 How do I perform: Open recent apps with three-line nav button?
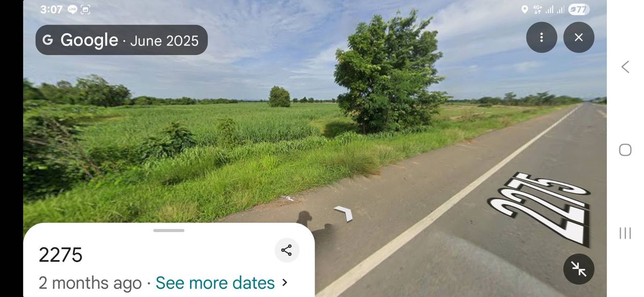click(625, 233)
